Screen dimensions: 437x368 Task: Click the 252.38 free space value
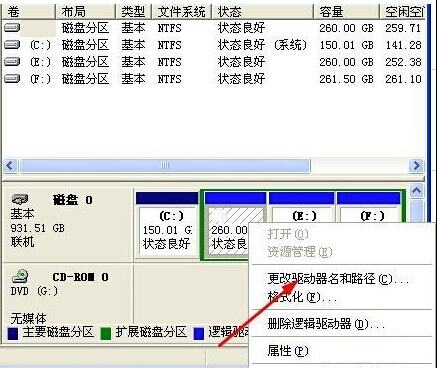click(x=403, y=62)
